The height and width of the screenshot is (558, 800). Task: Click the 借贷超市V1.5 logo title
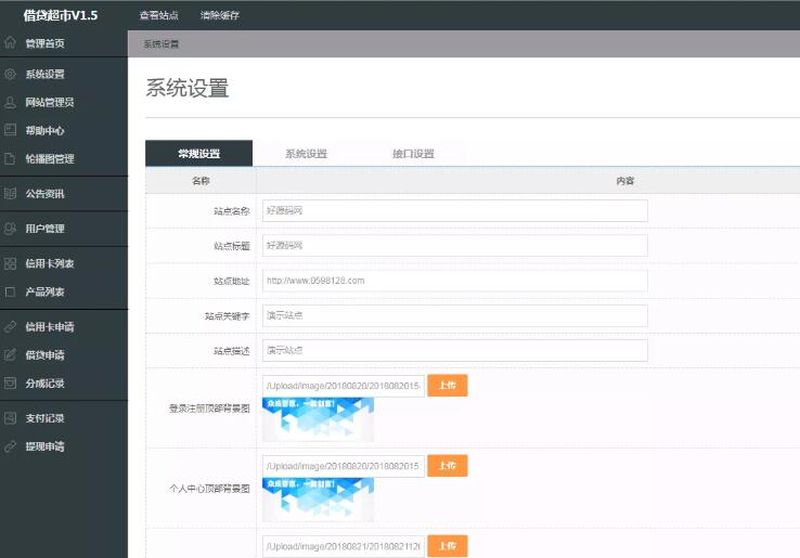click(60, 15)
